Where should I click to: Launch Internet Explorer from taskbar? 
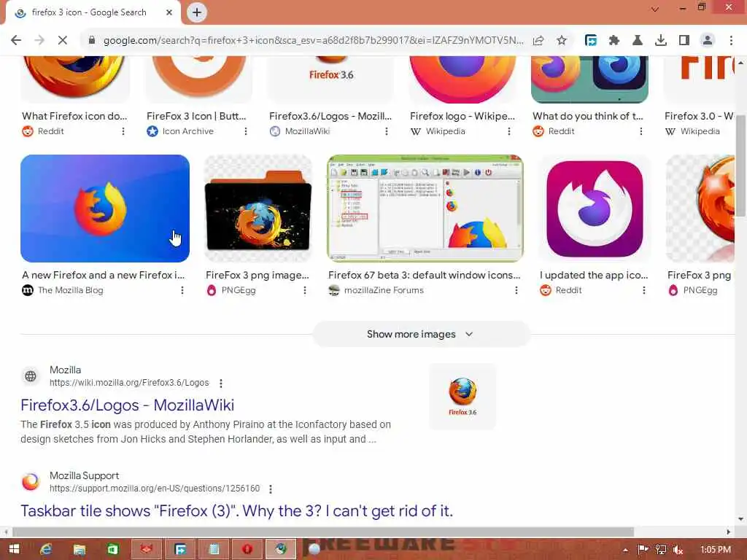pos(46,550)
